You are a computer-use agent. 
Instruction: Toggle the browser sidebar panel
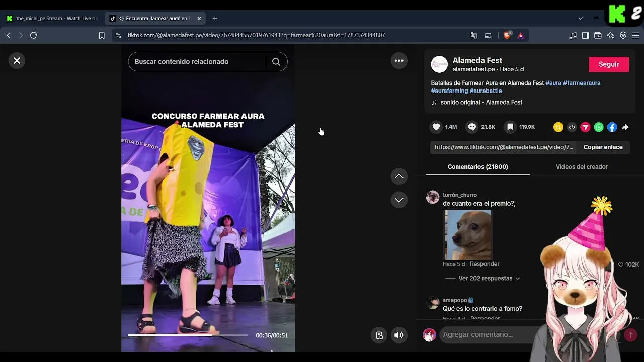point(586,35)
